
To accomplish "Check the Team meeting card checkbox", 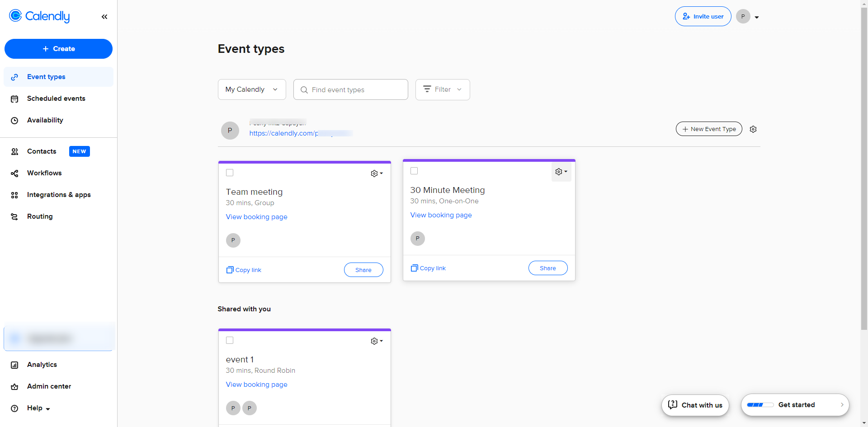I will click(x=230, y=173).
